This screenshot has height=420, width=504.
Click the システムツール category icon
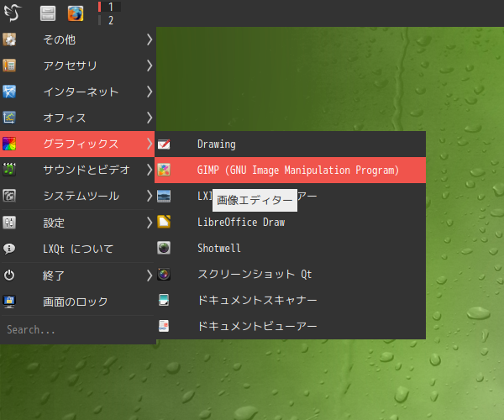9,196
